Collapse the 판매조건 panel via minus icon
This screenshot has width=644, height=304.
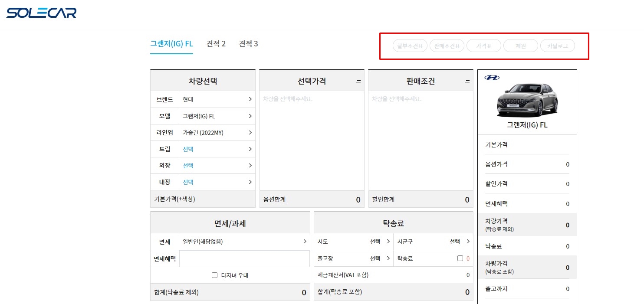[467, 81]
